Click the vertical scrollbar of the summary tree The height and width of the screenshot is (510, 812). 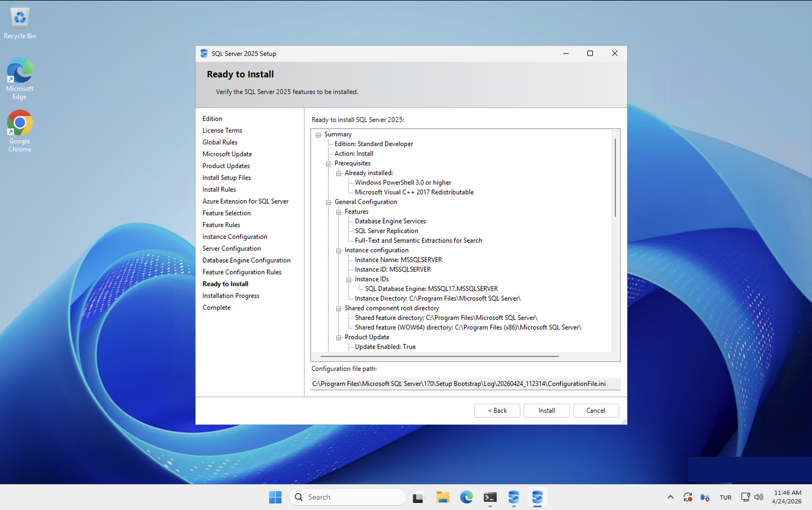point(615,178)
